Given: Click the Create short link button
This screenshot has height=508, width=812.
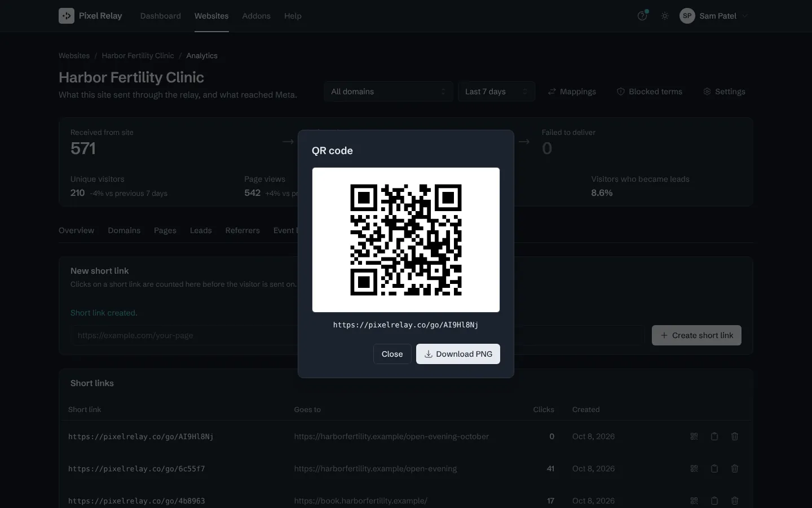Looking at the screenshot, I should [x=696, y=335].
